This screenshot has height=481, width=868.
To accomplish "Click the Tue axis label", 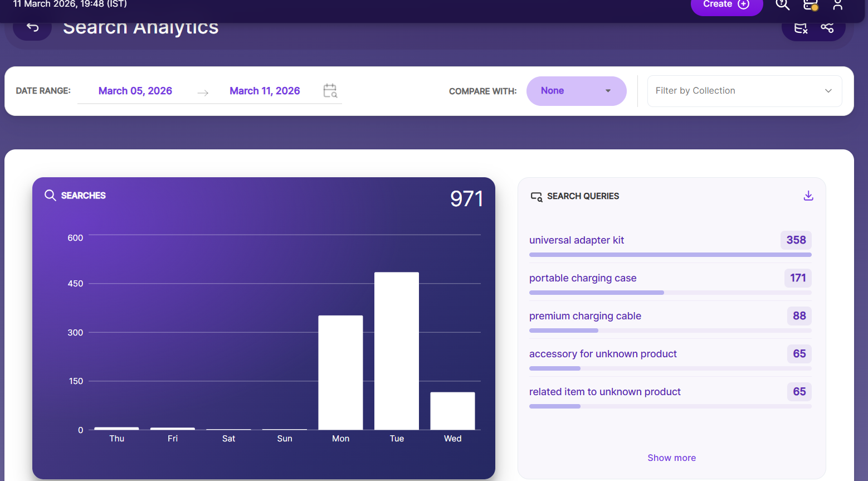I will [397, 439].
